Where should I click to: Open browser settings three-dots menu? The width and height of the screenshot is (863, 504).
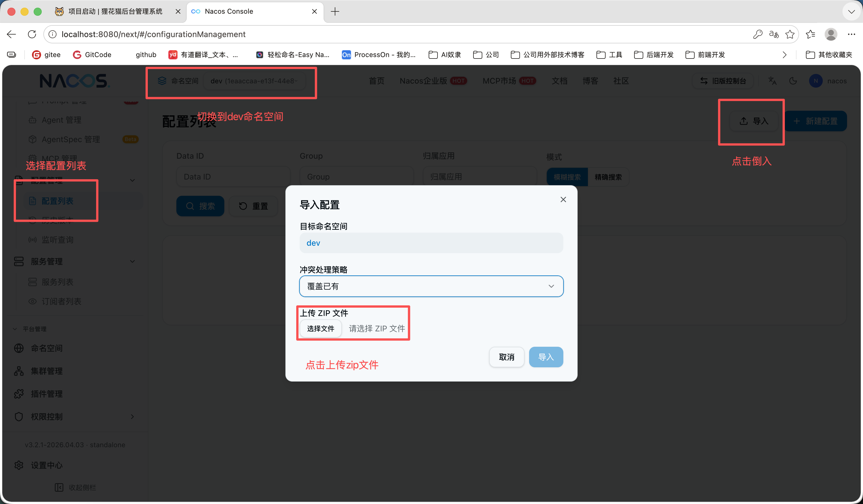click(x=851, y=34)
